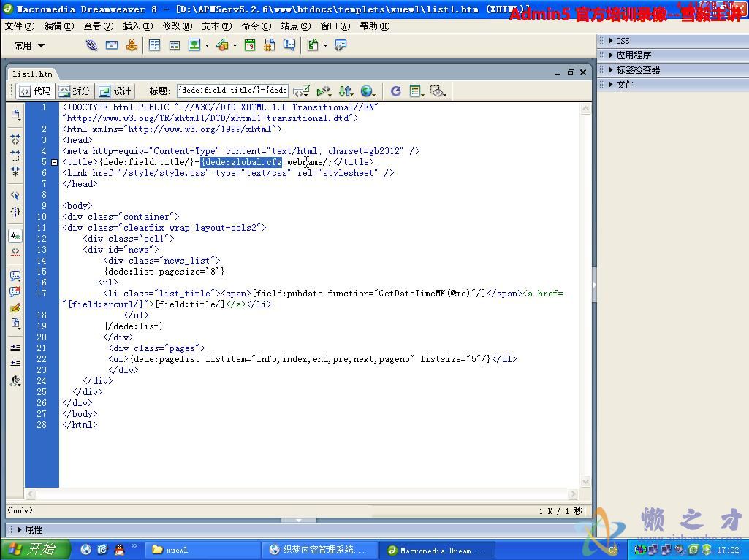The width and height of the screenshot is (749, 560).
Task: Click the Apply Comment icon
Action: (x=15, y=276)
